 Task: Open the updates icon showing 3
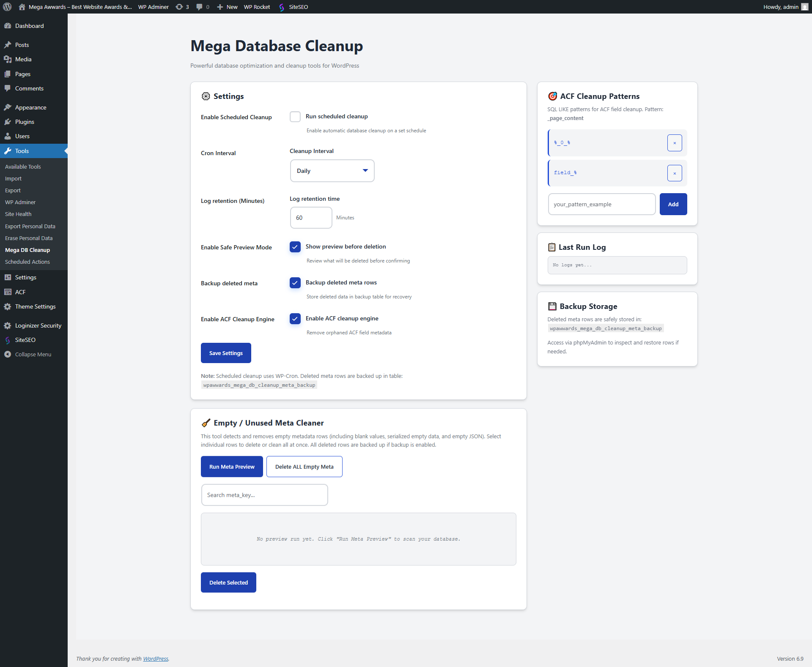click(180, 7)
